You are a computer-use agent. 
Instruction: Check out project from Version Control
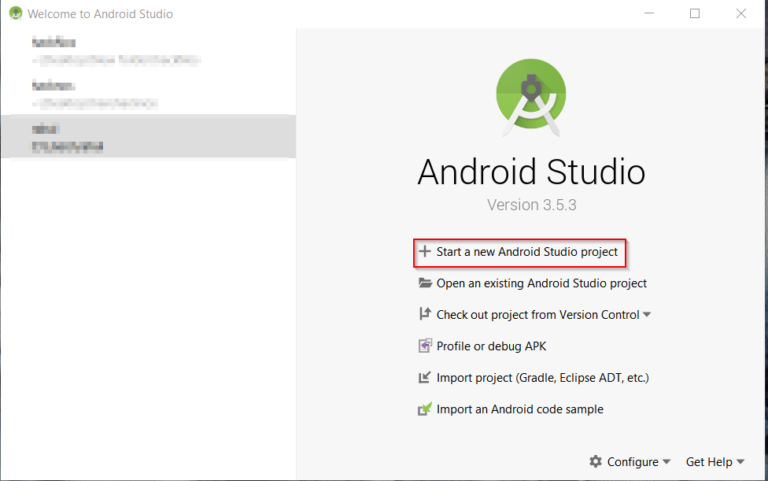pos(538,314)
